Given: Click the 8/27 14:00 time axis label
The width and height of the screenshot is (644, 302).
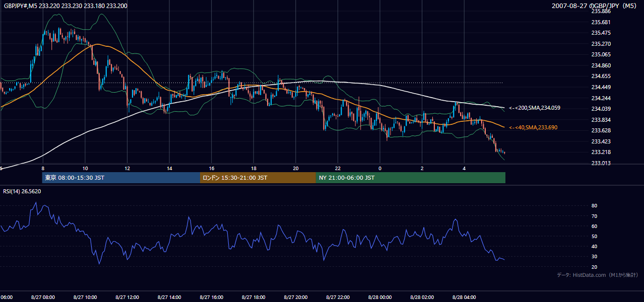Looking at the screenshot, I should coord(169,297).
